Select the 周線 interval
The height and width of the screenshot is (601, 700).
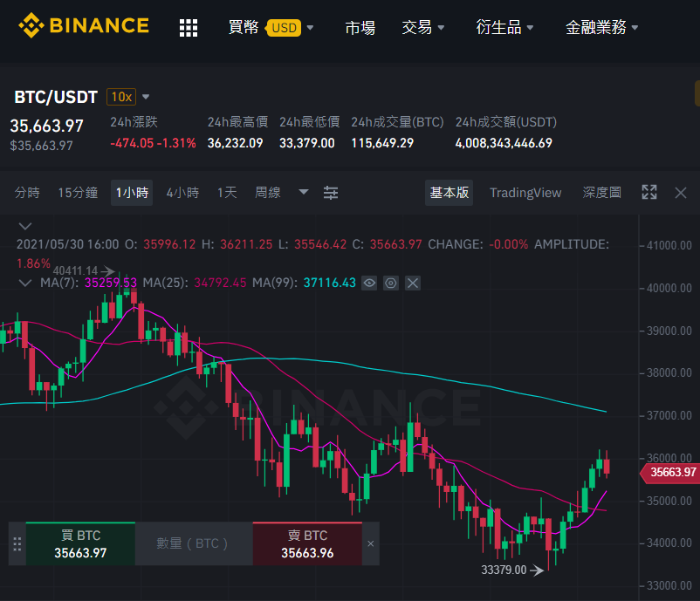(267, 193)
